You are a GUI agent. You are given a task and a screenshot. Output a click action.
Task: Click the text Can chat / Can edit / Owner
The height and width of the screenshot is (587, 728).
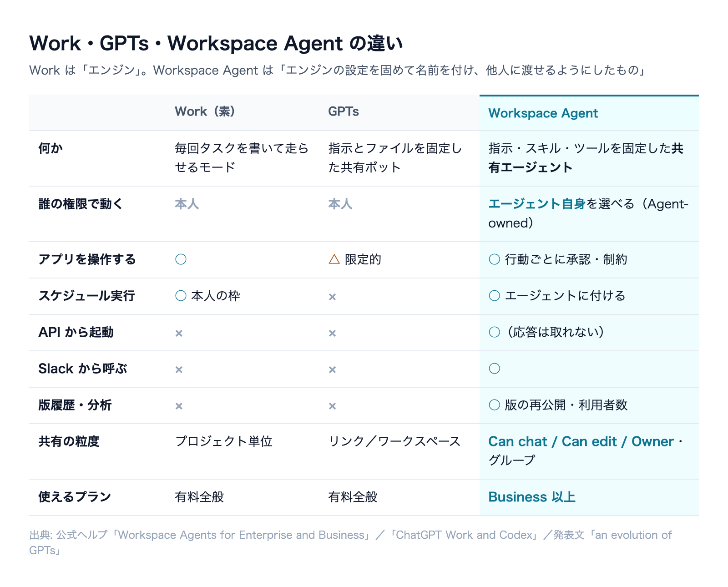point(581,441)
